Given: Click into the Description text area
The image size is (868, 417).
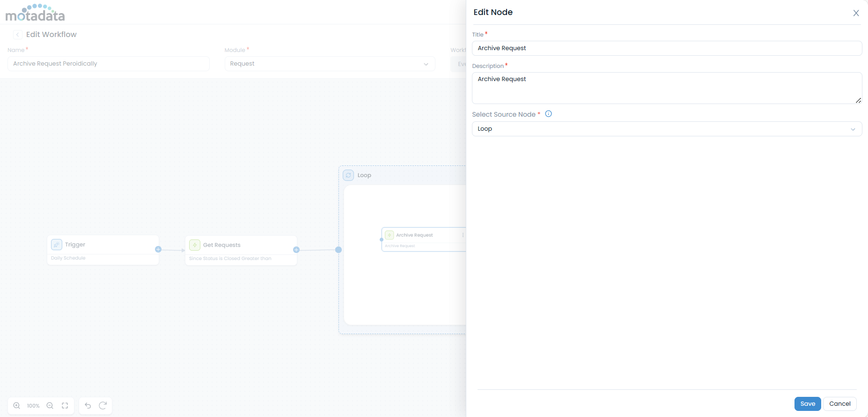Looking at the screenshot, I should [x=667, y=88].
